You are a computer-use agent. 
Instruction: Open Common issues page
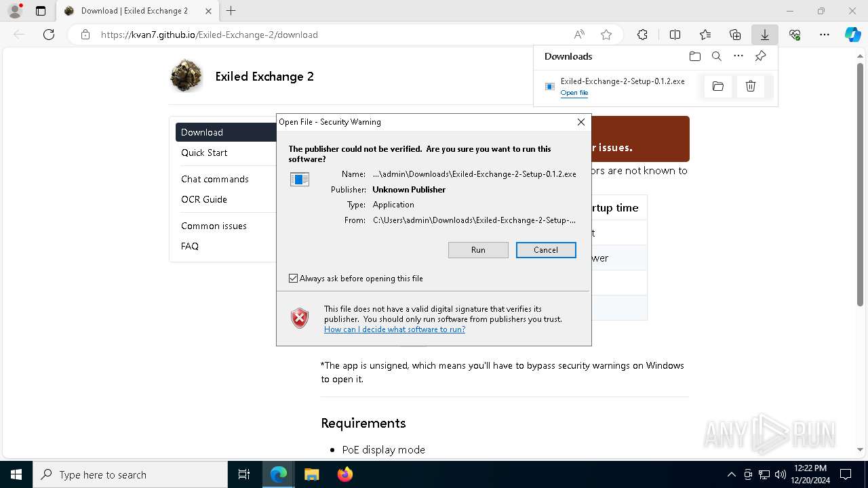pyautogui.click(x=214, y=226)
